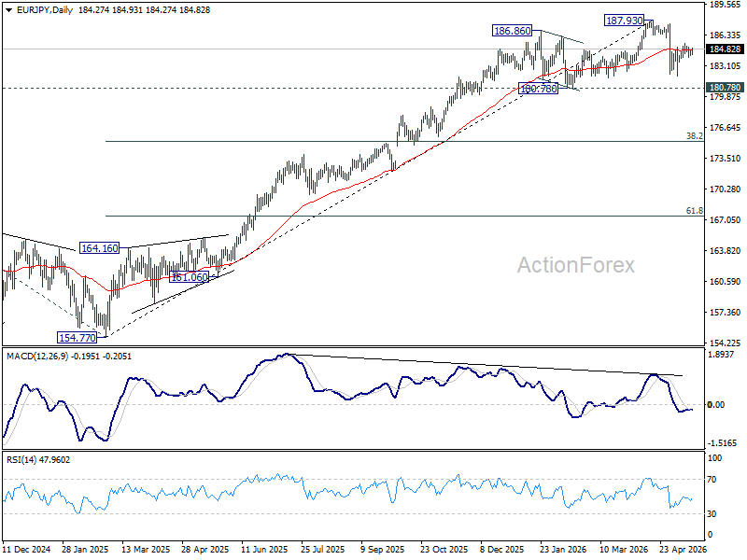Select the 161.060 price label
The image size is (747, 560).
190,277
